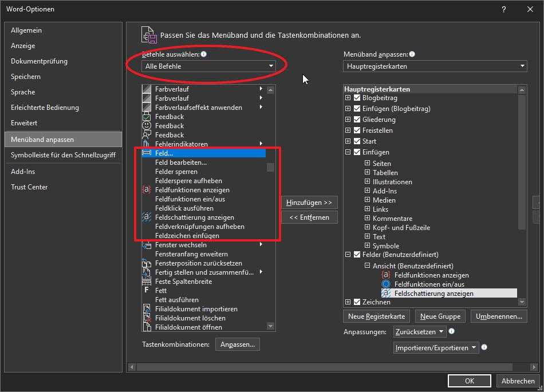Click the Feldfunktionen anzeigen icon in ribbon tree

[386, 275]
